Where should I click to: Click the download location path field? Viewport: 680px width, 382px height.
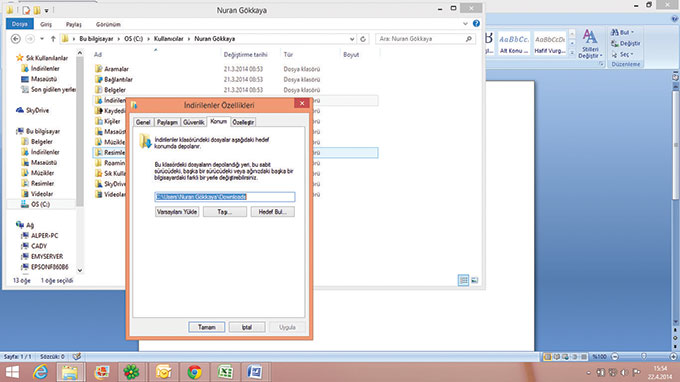225,197
